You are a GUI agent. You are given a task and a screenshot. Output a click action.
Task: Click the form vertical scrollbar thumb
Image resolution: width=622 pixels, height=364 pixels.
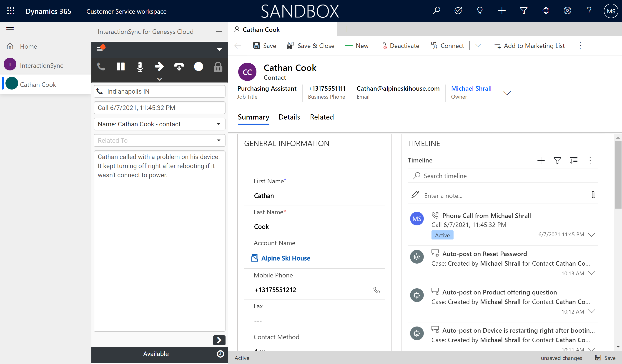tap(618, 175)
